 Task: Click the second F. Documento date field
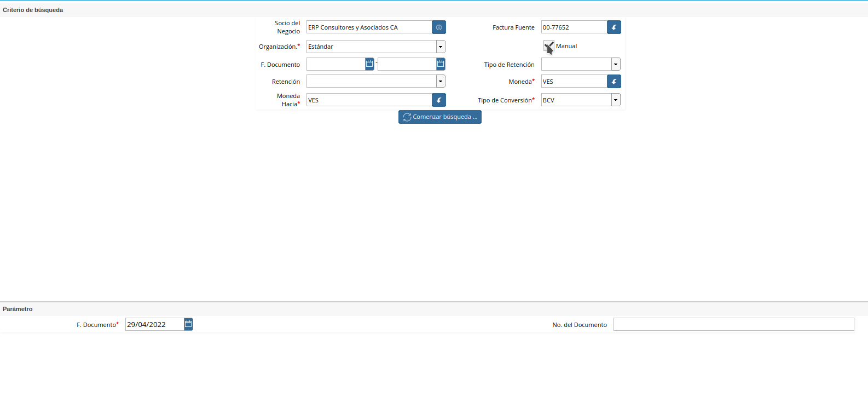coord(407,64)
